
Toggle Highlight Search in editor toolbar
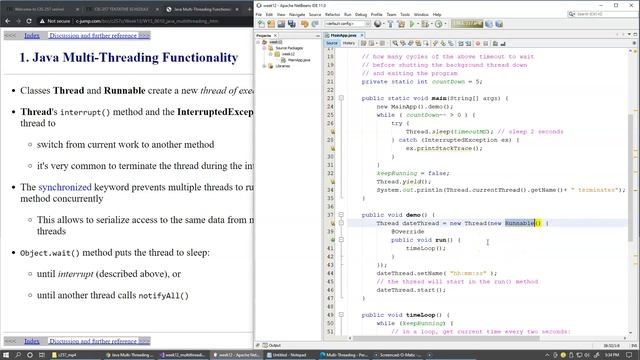pos(418,43)
